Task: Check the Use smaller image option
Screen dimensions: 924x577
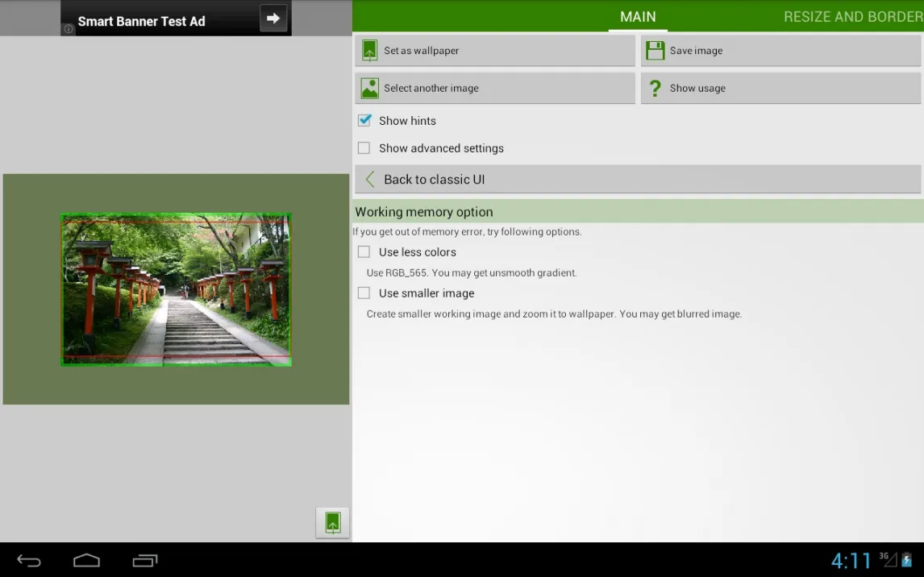Action: 364,293
